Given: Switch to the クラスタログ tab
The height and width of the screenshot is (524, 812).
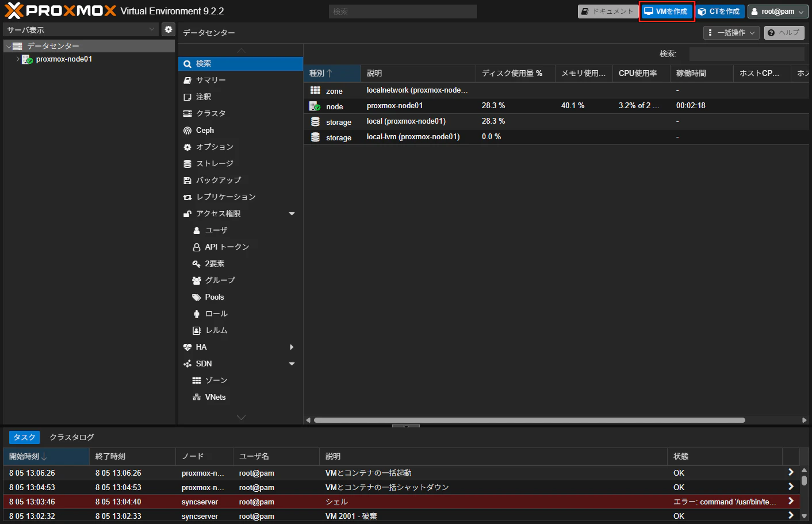Looking at the screenshot, I should (72, 437).
